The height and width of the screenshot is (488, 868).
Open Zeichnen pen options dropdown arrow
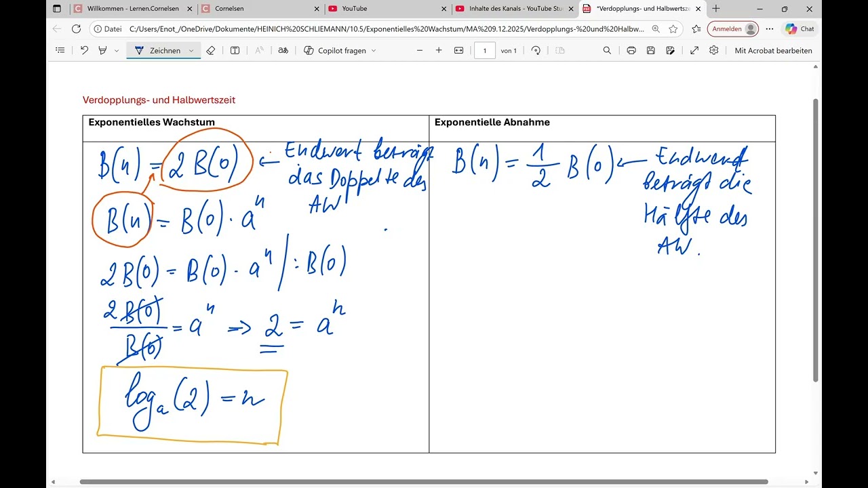click(x=191, y=51)
